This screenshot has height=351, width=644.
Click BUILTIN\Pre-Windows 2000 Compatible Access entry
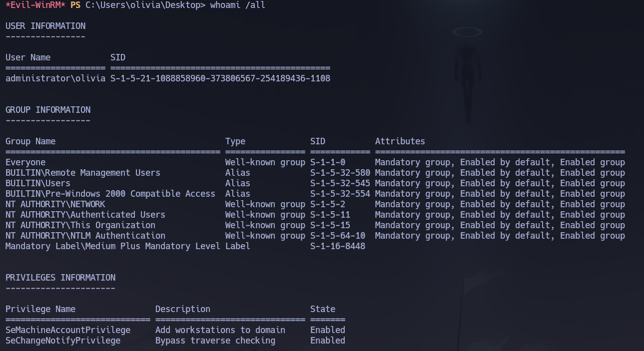coord(110,193)
